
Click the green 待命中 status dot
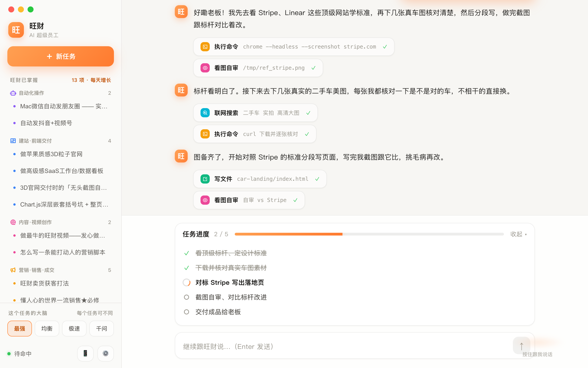tap(9, 354)
